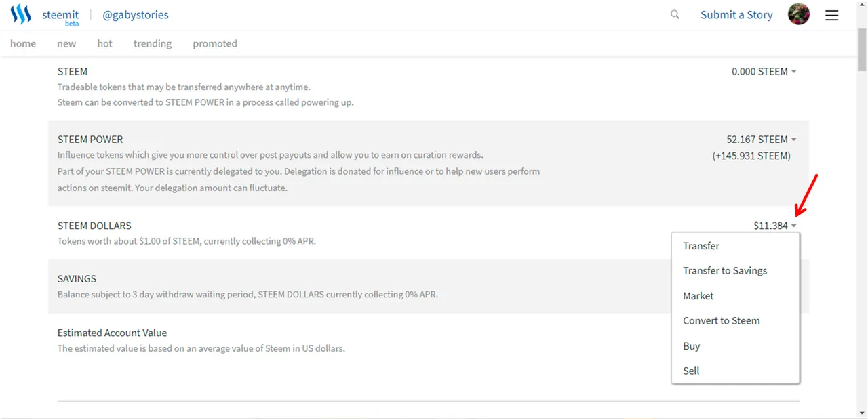Viewport: 868px width, 420px height.
Task: Expand the 0.000 STEEM balance dropdown
Action: (x=764, y=71)
